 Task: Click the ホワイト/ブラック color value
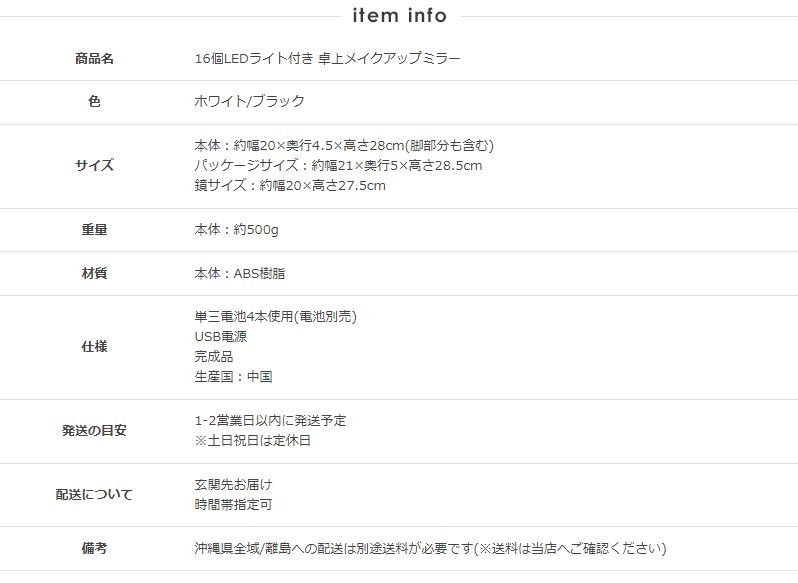249,102
